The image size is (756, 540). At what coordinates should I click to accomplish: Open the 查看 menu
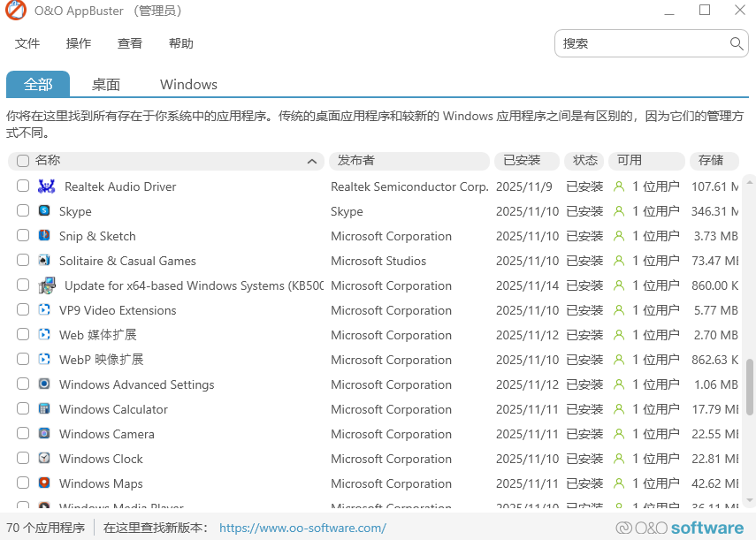click(x=129, y=42)
